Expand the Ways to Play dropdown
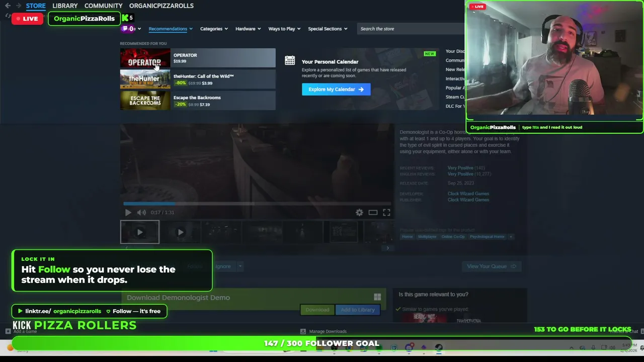The width and height of the screenshot is (644, 362). pyautogui.click(x=284, y=29)
